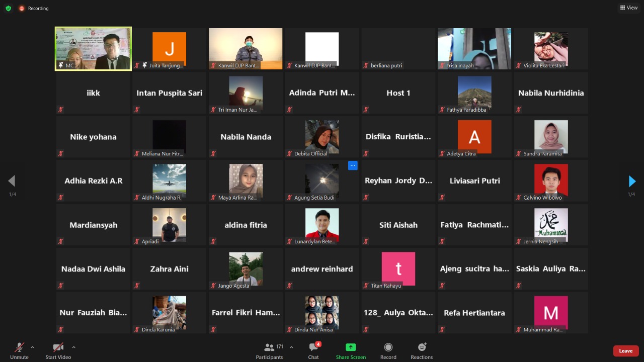Go to next page of participants
The width and height of the screenshot is (644, 362).
[x=632, y=181]
